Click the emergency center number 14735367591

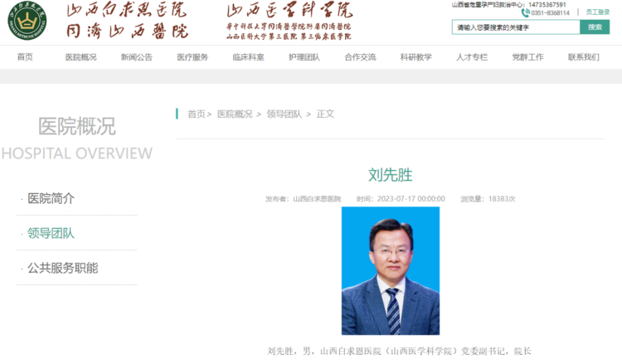547,5
